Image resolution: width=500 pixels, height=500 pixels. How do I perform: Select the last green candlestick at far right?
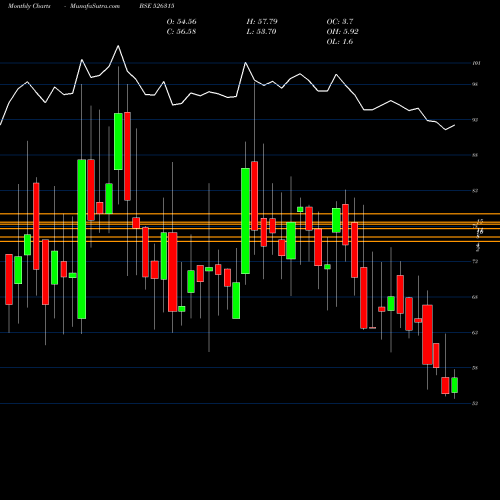tap(454, 385)
